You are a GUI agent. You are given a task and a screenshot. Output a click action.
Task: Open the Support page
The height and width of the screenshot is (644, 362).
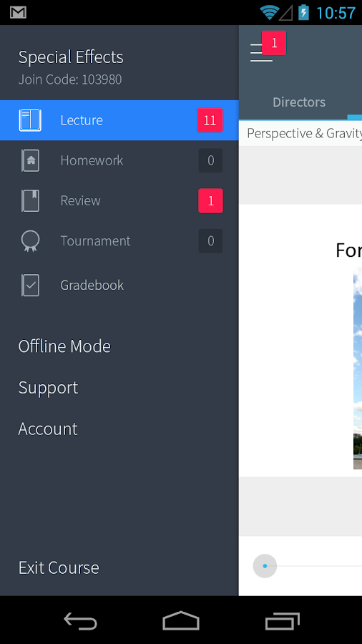point(48,388)
